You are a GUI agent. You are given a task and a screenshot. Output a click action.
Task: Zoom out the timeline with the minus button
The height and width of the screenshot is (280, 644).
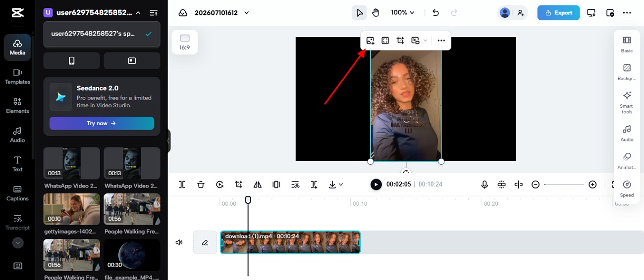536,185
